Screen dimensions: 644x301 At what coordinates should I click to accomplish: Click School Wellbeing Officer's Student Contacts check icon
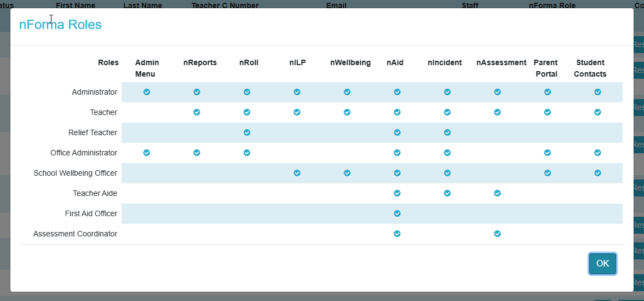pyautogui.click(x=597, y=173)
